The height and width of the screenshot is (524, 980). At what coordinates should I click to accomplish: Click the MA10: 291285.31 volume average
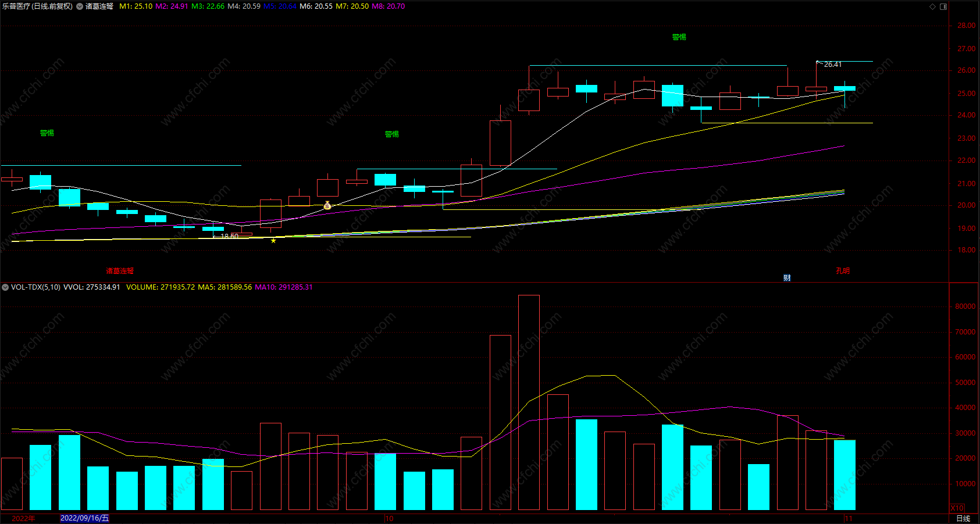pyautogui.click(x=284, y=287)
